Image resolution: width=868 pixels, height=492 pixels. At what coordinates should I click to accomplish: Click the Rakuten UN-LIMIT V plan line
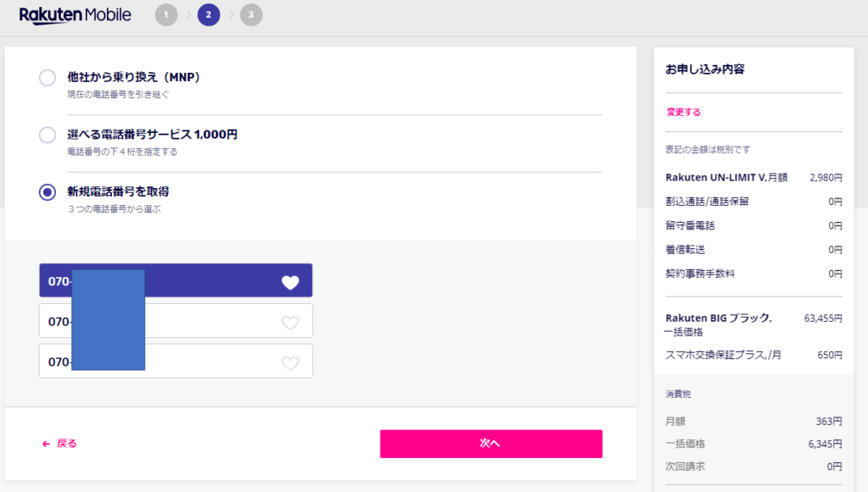point(754,178)
